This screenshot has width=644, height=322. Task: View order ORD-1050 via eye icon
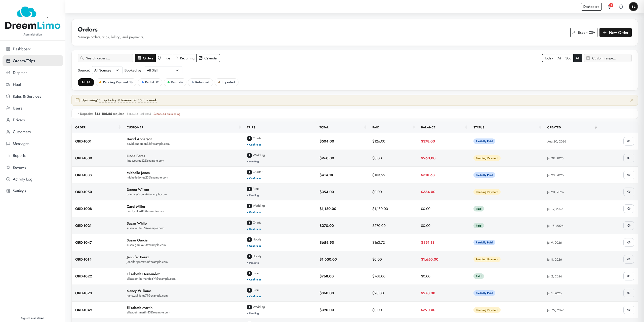tap(629, 192)
